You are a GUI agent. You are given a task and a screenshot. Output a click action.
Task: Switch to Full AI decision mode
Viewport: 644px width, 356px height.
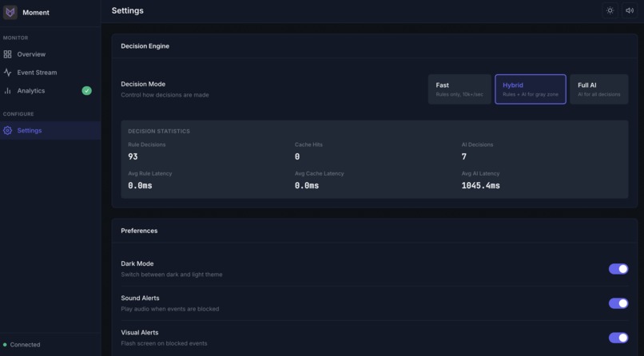598,89
